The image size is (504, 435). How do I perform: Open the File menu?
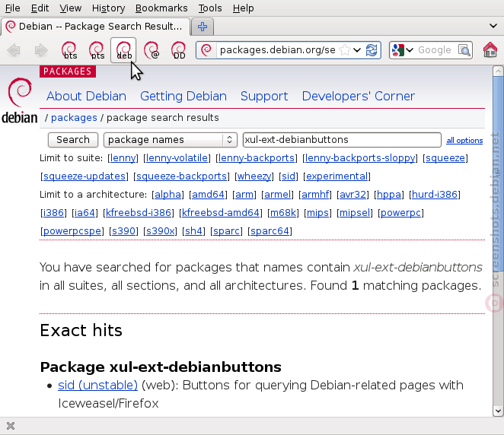(12, 8)
